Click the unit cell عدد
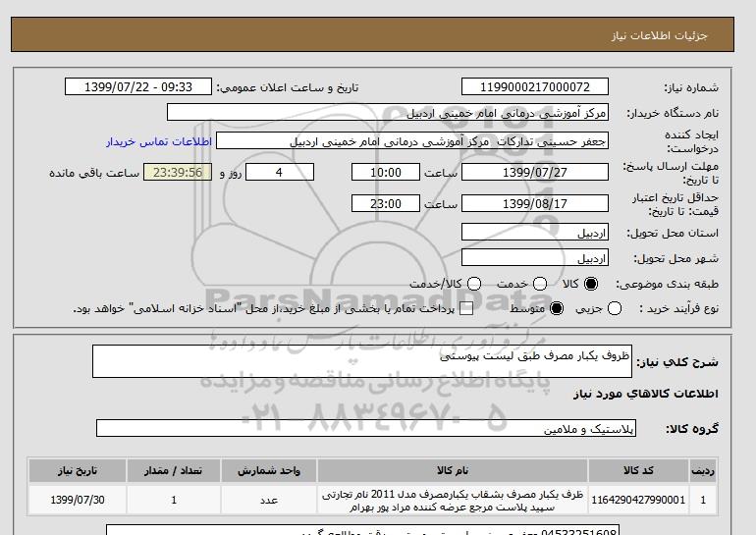The image size is (756, 535). click(269, 500)
